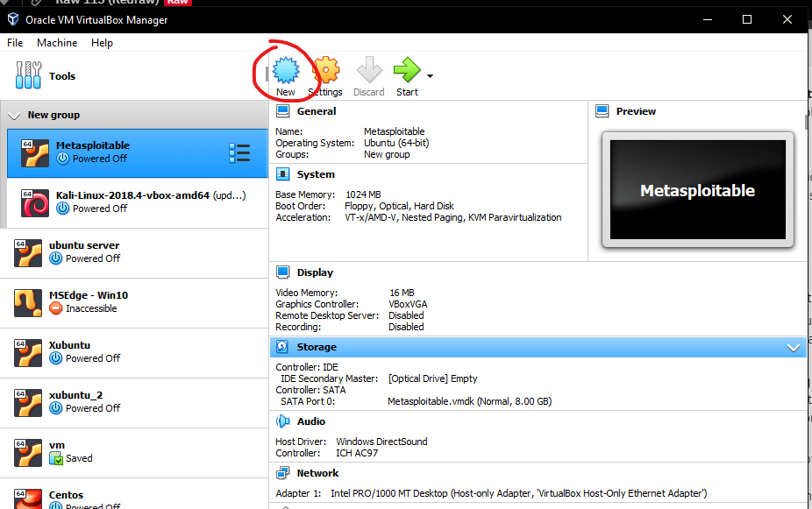Click the Metasploitable machine menu list icon
The width and height of the screenshot is (812, 509).
[x=239, y=152]
